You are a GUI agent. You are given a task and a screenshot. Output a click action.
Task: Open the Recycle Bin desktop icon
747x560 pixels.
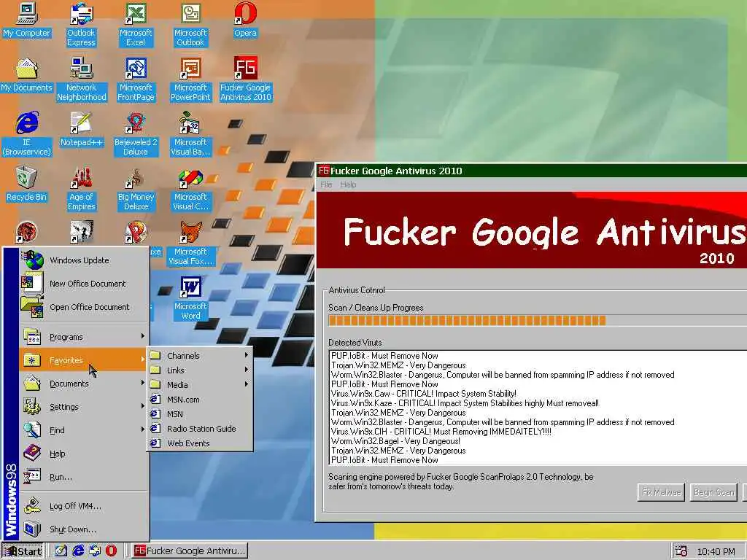click(x=27, y=184)
